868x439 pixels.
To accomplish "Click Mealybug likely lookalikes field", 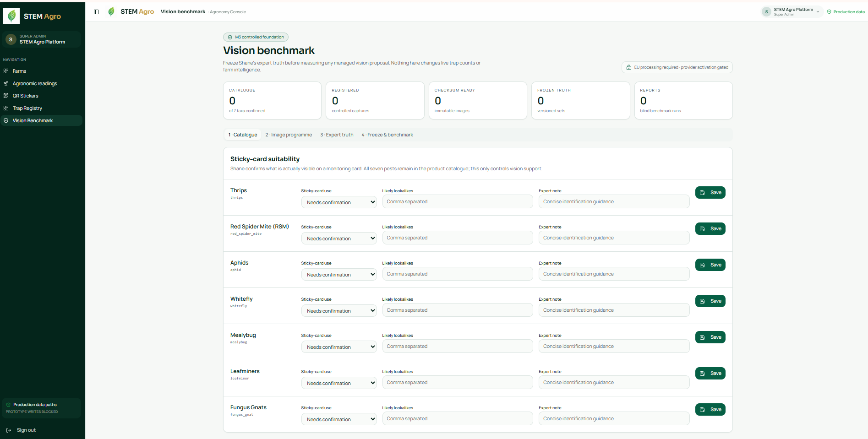I will (x=458, y=346).
